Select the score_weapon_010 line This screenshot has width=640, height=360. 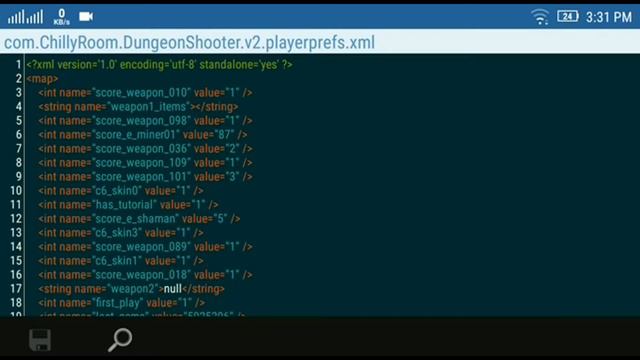click(145, 93)
